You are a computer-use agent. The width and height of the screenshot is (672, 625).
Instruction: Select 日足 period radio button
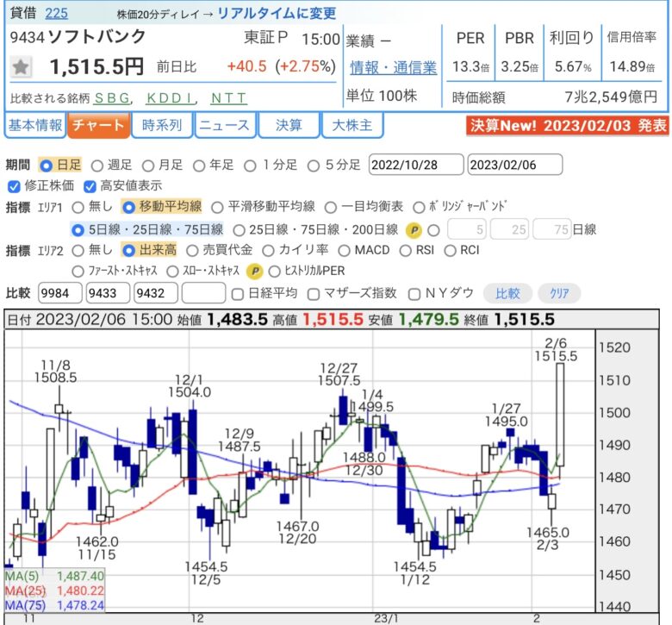pyautogui.click(x=46, y=166)
